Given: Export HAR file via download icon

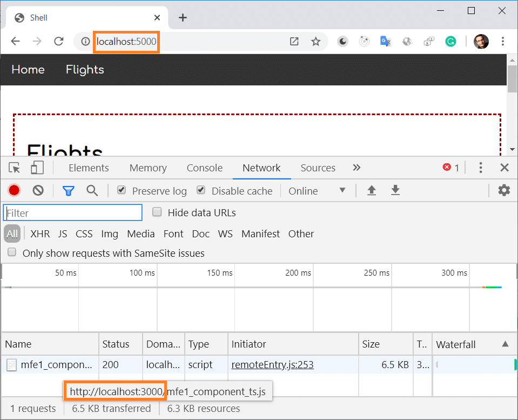Looking at the screenshot, I should tap(395, 190).
